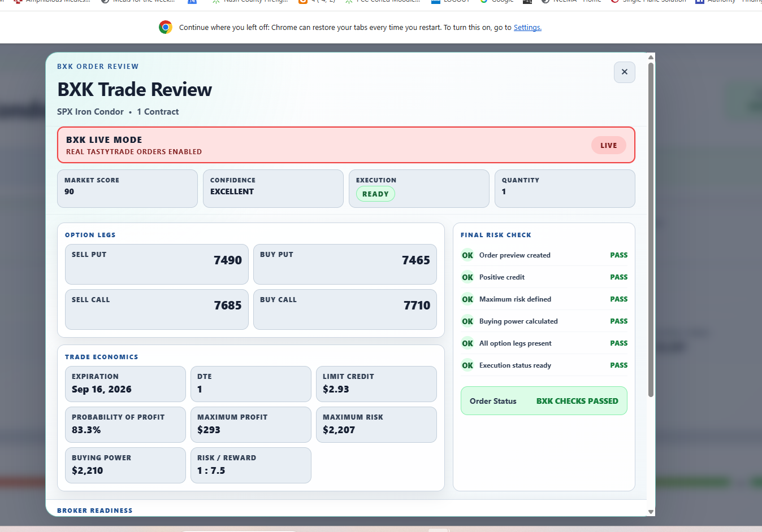Click PASS next to Order preview created
762x532 pixels.
click(x=618, y=255)
